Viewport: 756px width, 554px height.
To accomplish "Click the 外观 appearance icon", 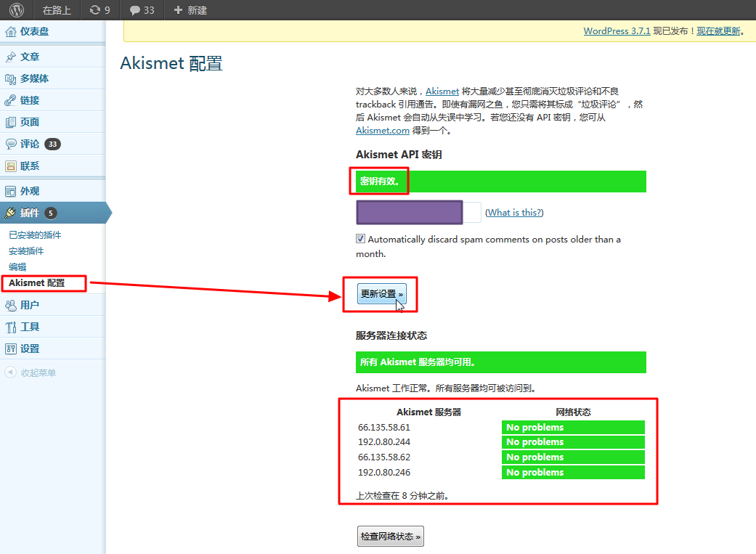I will 10,191.
